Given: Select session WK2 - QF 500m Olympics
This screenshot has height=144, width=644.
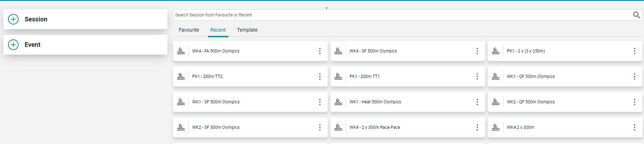Looking at the screenshot, I should pos(565,102).
